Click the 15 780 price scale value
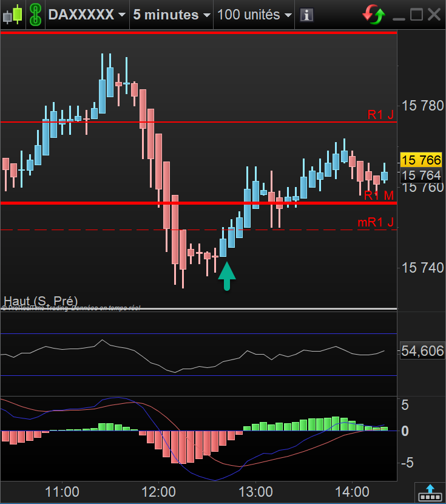This screenshot has width=446, height=504. 422,106
